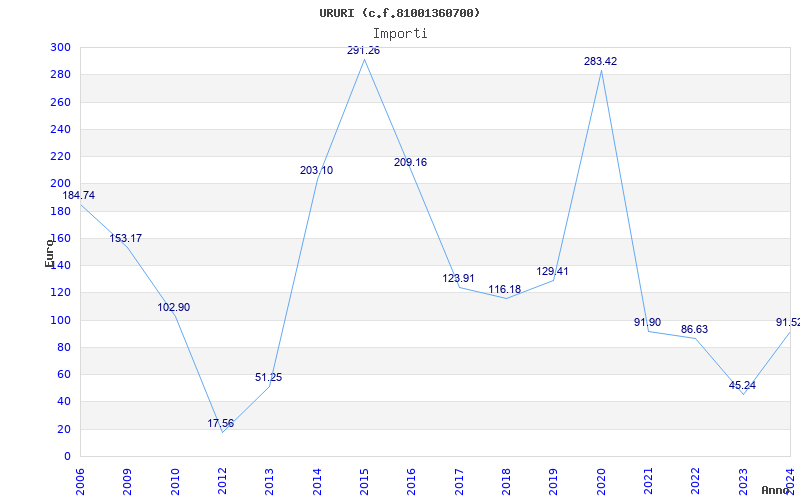Click the 51.25 data label

tap(268, 378)
